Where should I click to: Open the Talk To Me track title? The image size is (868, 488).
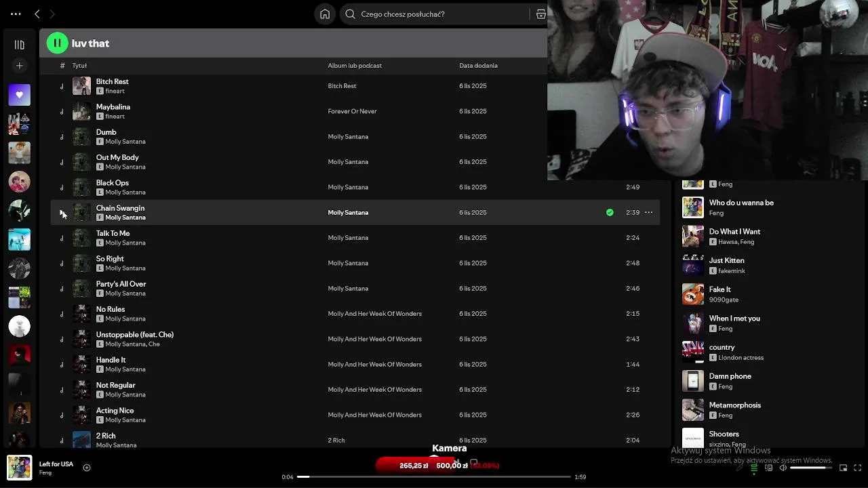tap(113, 233)
